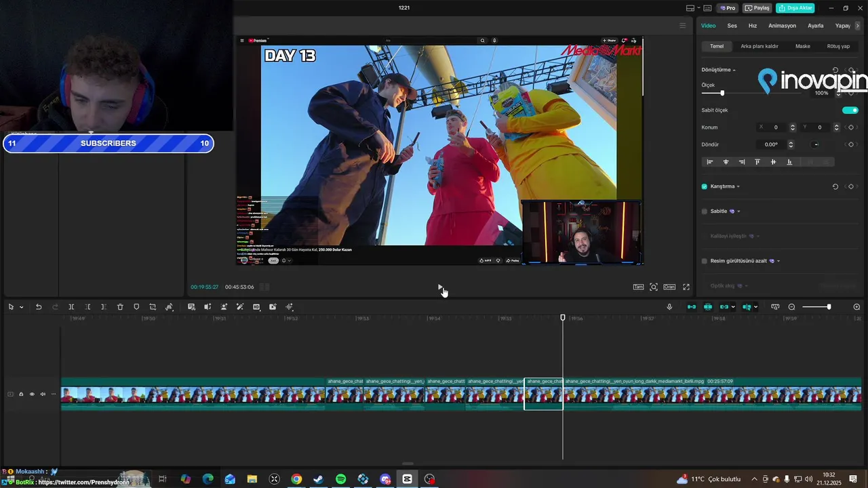Click the AI magic wand icon
The image size is (868, 488).
tap(240, 307)
